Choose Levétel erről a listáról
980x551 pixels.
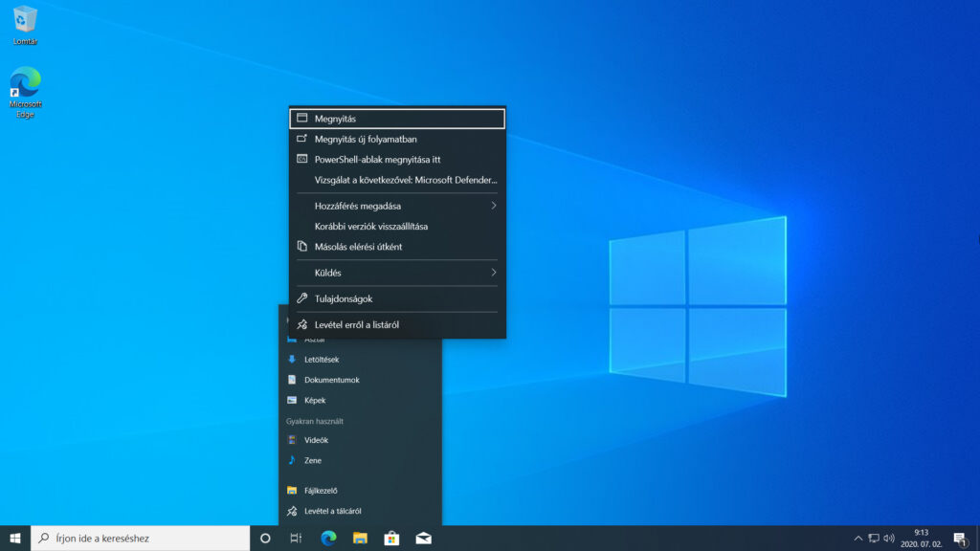(x=397, y=325)
